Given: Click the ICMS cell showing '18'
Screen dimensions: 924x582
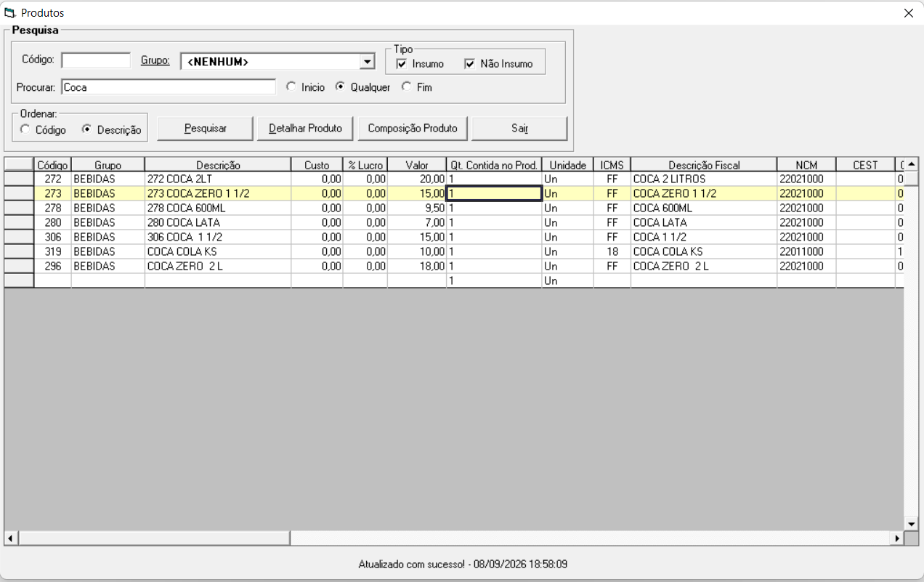Looking at the screenshot, I should coord(612,251).
